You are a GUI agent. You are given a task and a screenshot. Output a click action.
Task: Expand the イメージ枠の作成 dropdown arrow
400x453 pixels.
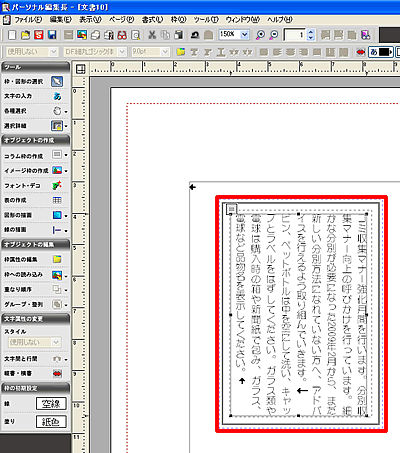coord(66,171)
